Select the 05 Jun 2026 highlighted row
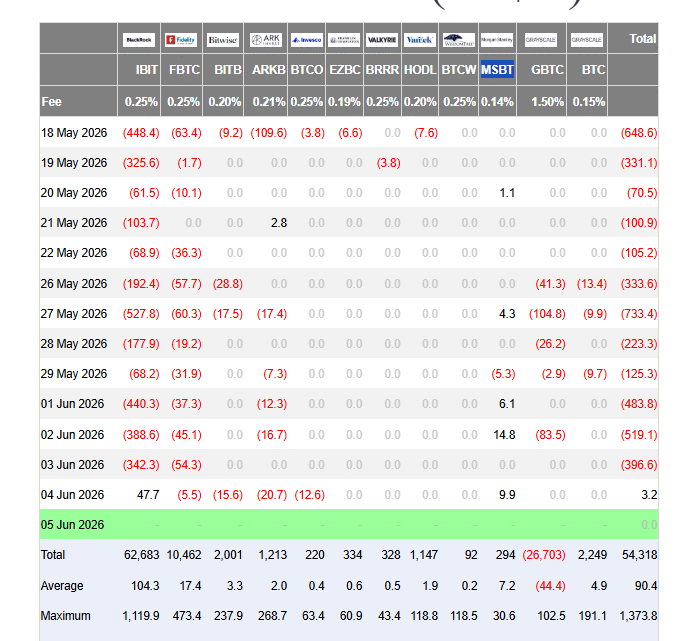 point(349,525)
